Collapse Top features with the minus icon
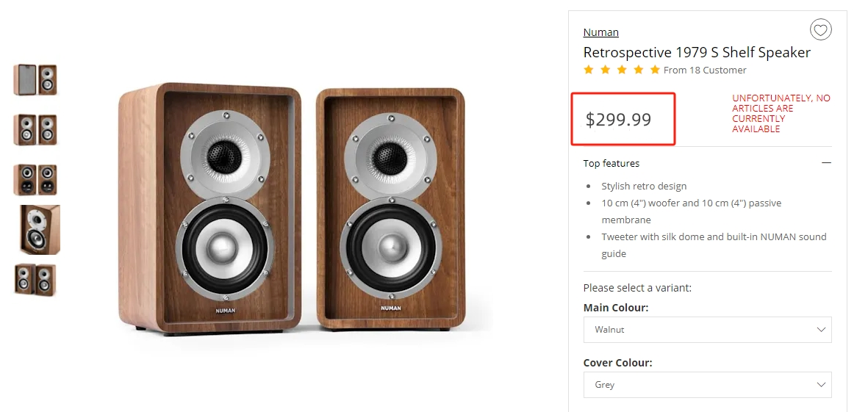868x412 pixels. [x=826, y=163]
